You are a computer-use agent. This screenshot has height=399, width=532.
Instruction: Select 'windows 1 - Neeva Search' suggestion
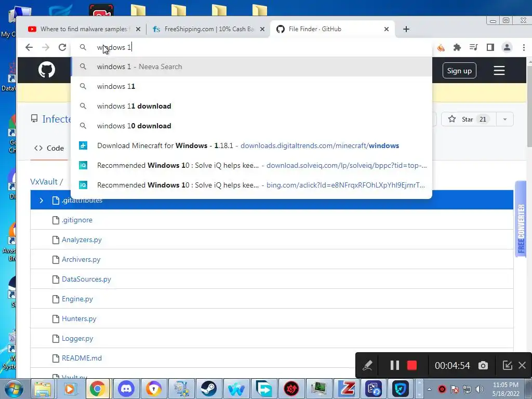(251, 67)
